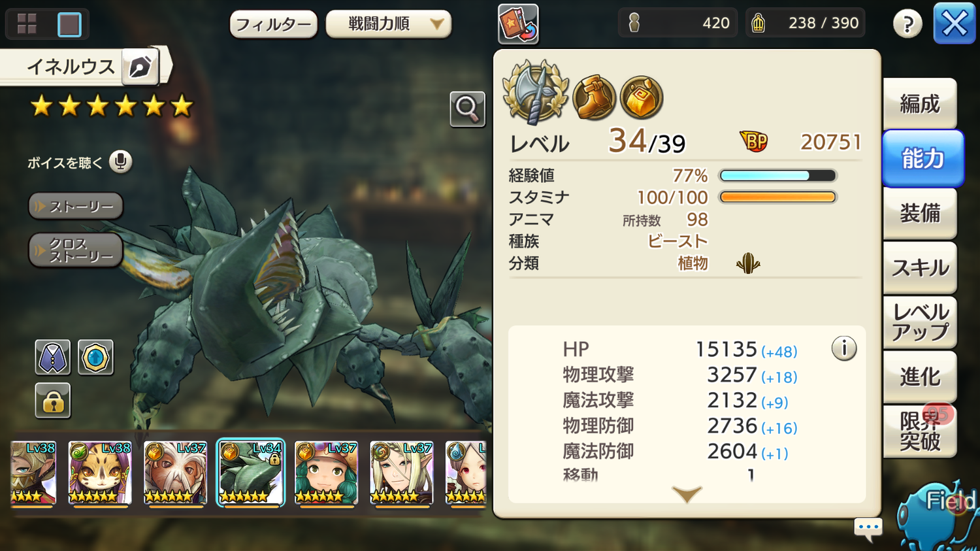Switch to the 装備 tab
This screenshot has width=980, height=551.
[920, 213]
